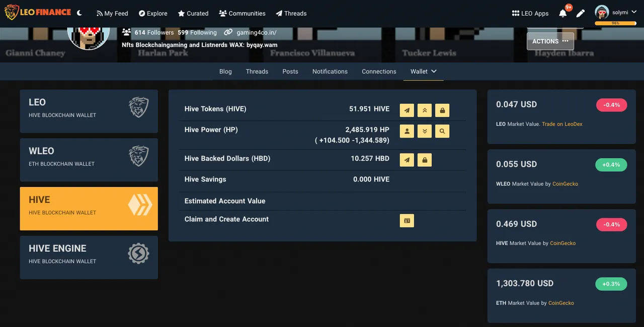Viewport: 644px width, 327px height.
Task: Click the -0.4% badge on HIVE price
Action: (611, 224)
